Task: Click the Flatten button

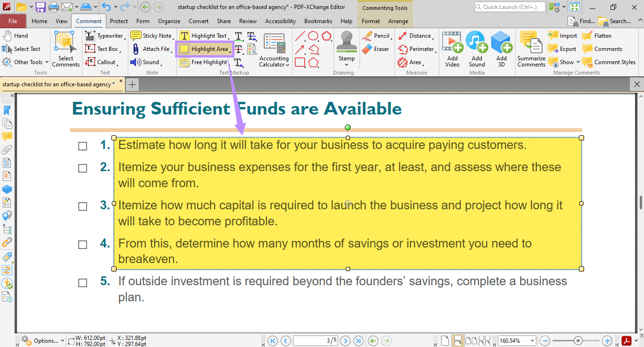Action: point(596,35)
